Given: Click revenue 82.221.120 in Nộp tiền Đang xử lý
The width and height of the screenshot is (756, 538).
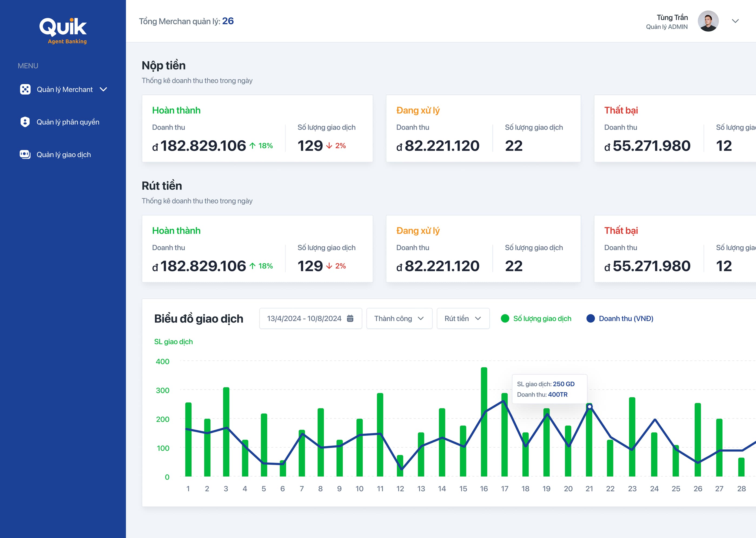Looking at the screenshot, I should coord(438,146).
